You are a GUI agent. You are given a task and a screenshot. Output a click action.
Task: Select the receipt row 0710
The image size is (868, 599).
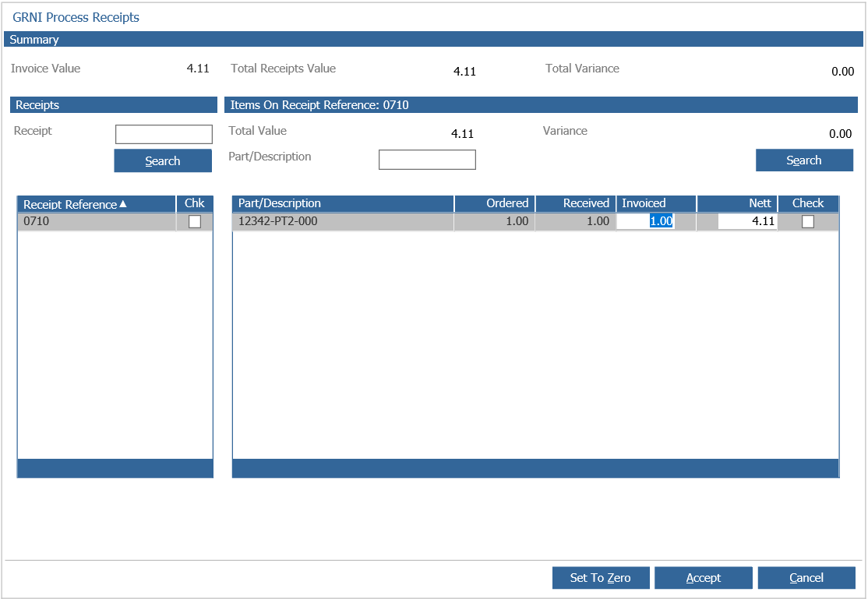point(94,221)
